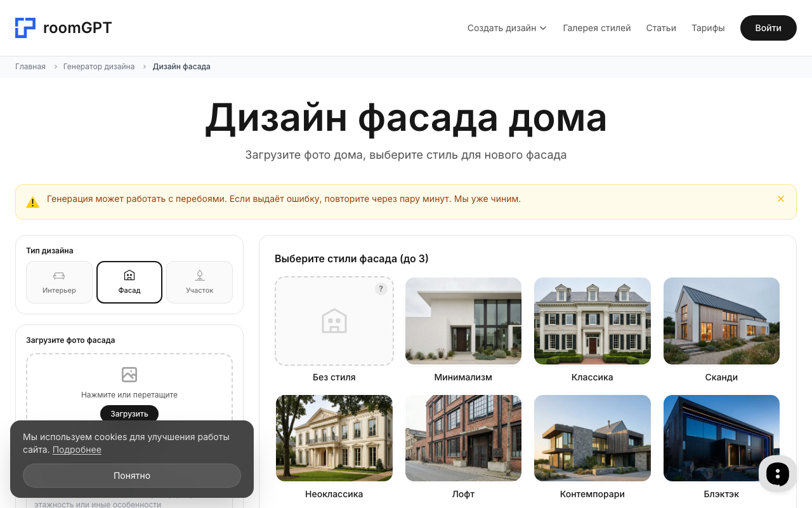Click the roomGPT brand name text
The width and height of the screenshot is (812, 508).
click(x=77, y=28)
